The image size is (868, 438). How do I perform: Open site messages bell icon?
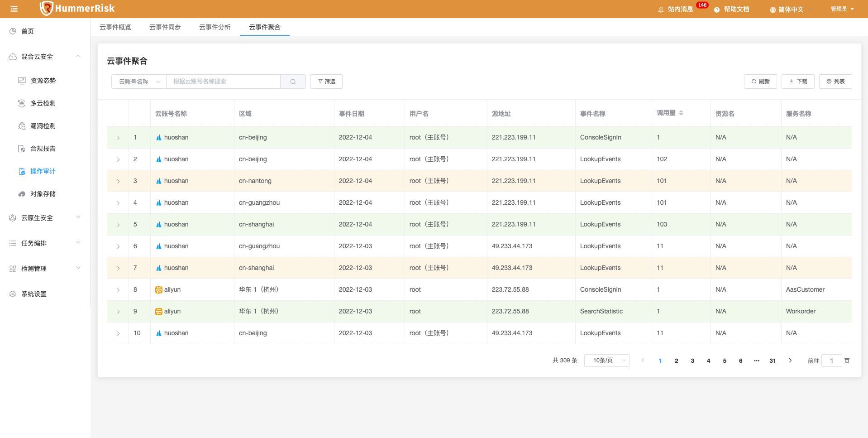[661, 10]
